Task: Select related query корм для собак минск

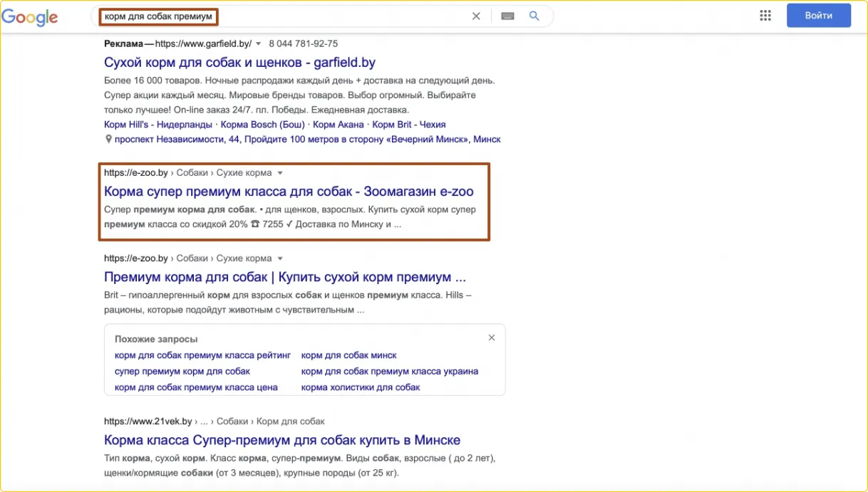Action: point(348,355)
